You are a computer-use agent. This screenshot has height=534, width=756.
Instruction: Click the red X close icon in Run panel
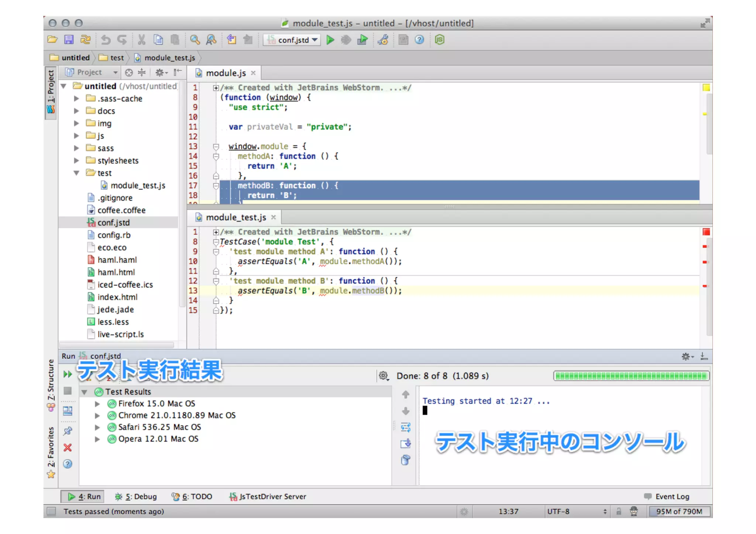click(68, 448)
